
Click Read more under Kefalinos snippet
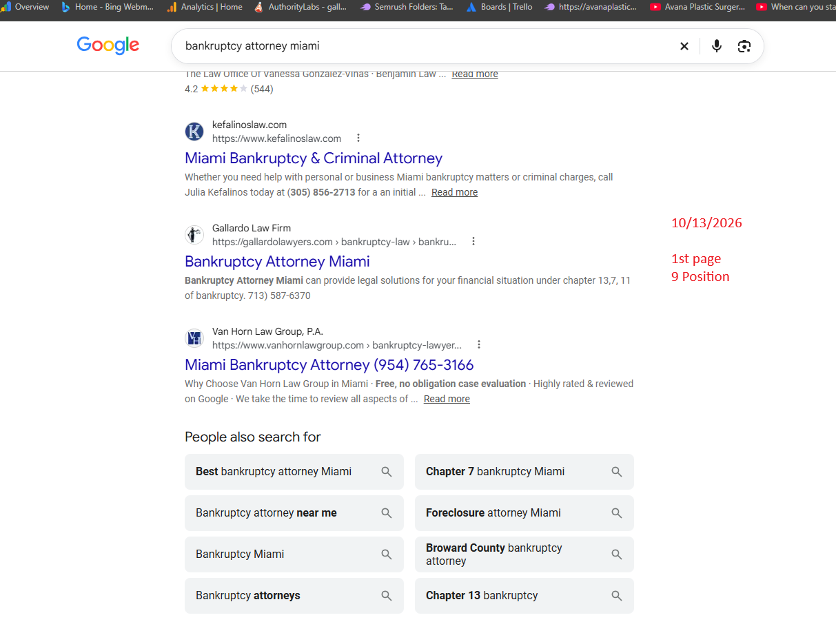454,193
